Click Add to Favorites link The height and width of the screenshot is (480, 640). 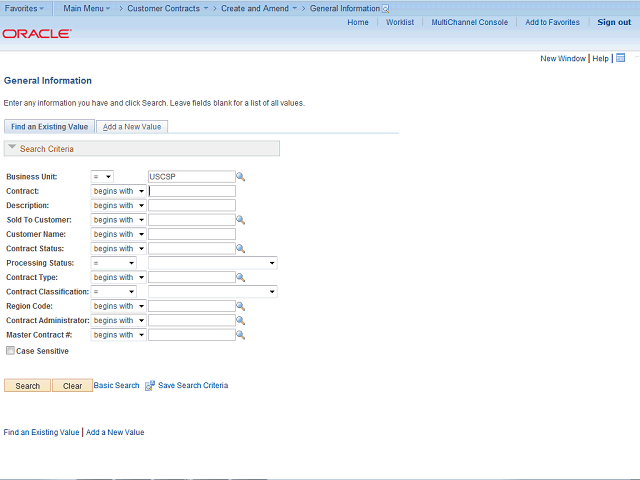[552, 22]
